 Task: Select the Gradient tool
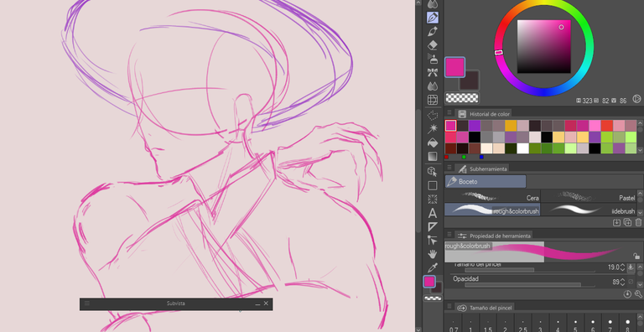pyautogui.click(x=432, y=157)
